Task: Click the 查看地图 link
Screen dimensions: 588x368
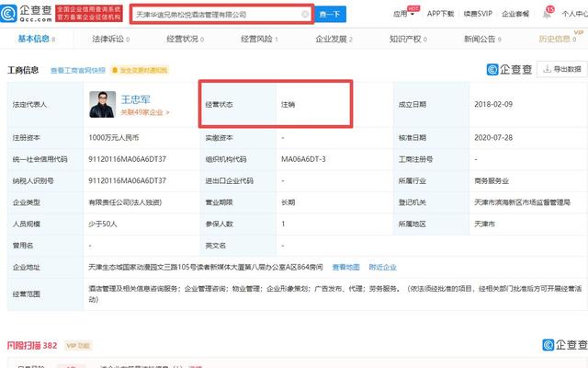Action: pos(345,267)
